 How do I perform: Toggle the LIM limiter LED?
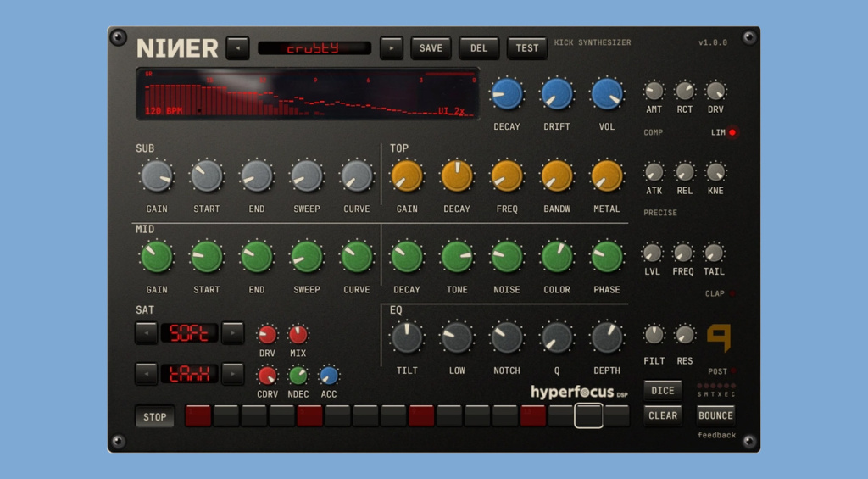tap(732, 132)
